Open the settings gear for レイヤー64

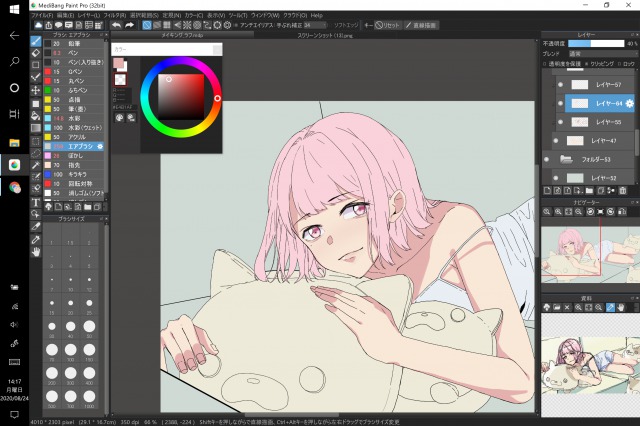[x=630, y=103]
